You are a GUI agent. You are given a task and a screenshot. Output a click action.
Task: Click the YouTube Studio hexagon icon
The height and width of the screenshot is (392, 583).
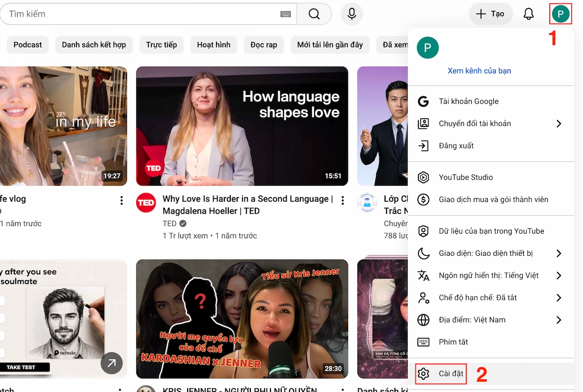(x=423, y=177)
